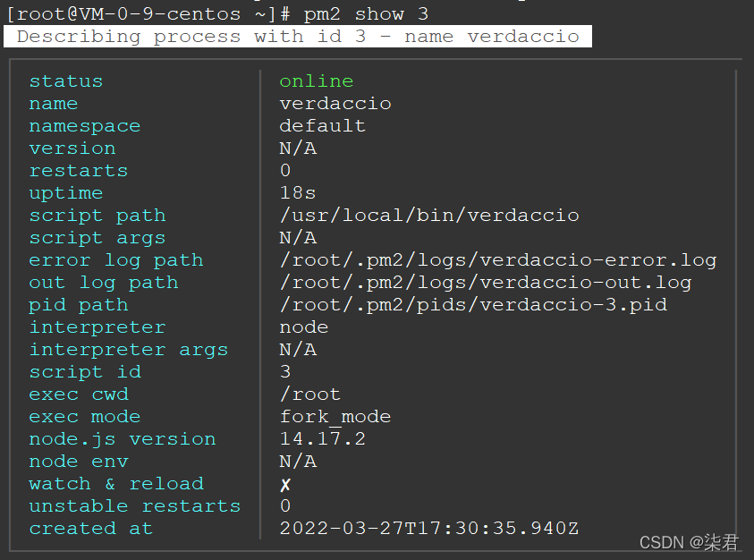Click the 'version' row label
This screenshot has height=560, width=754.
72,148
